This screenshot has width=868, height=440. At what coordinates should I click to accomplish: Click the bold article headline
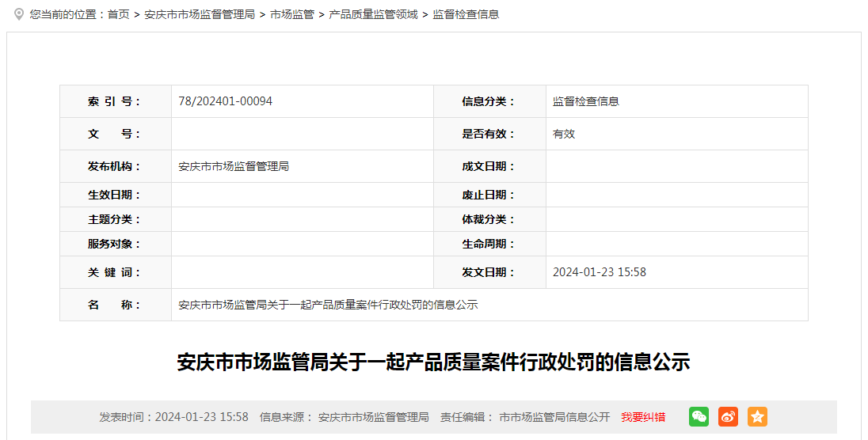[x=433, y=362]
